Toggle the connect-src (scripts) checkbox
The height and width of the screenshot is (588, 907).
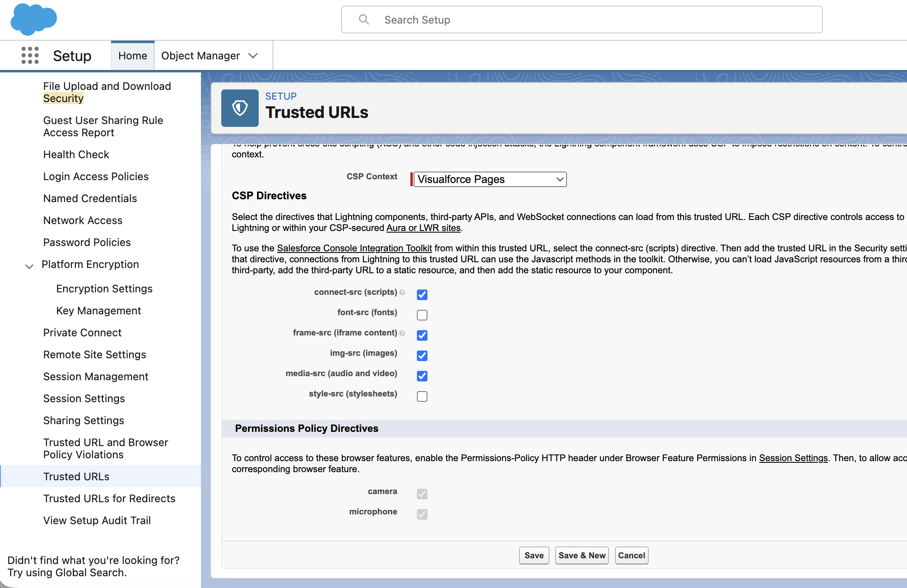coord(422,294)
